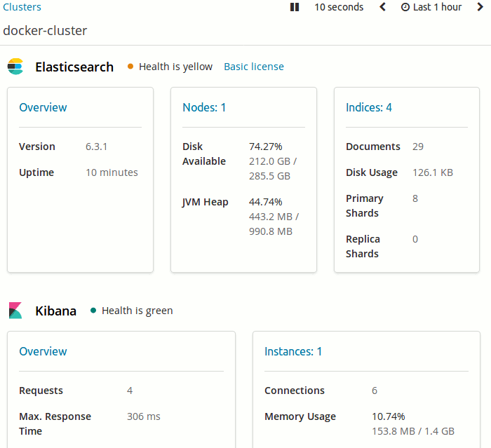This screenshot has height=448, width=491.
Task: Click the Elasticsearch logo icon
Action: tap(15, 67)
